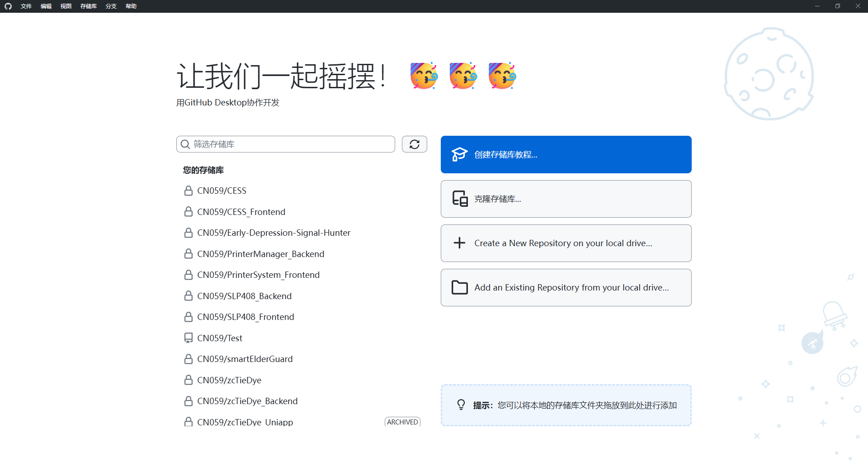
Task: Click the folder icon for existing repository
Action: coord(459,288)
